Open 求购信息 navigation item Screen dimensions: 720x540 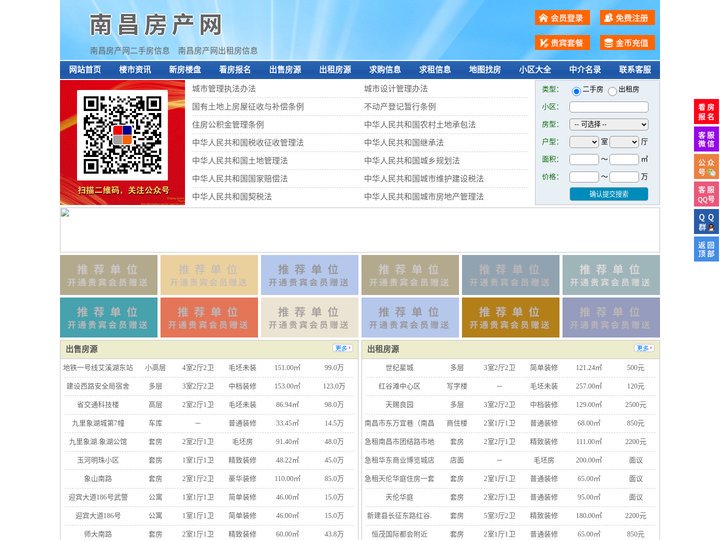pos(385,70)
